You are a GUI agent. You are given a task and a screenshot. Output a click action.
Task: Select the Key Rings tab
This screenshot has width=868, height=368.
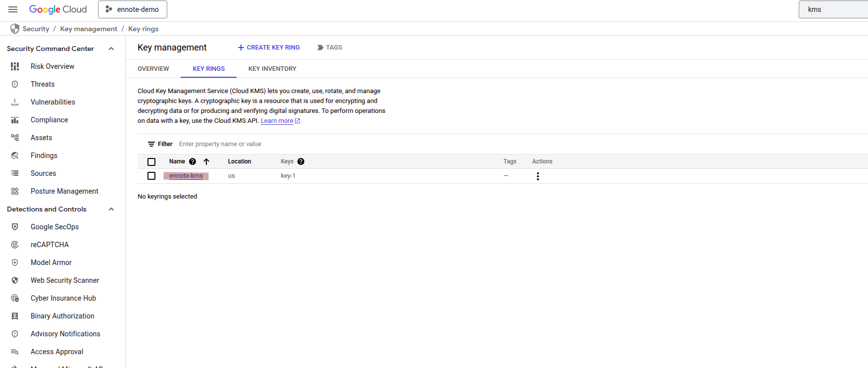(x=209, y=69)
